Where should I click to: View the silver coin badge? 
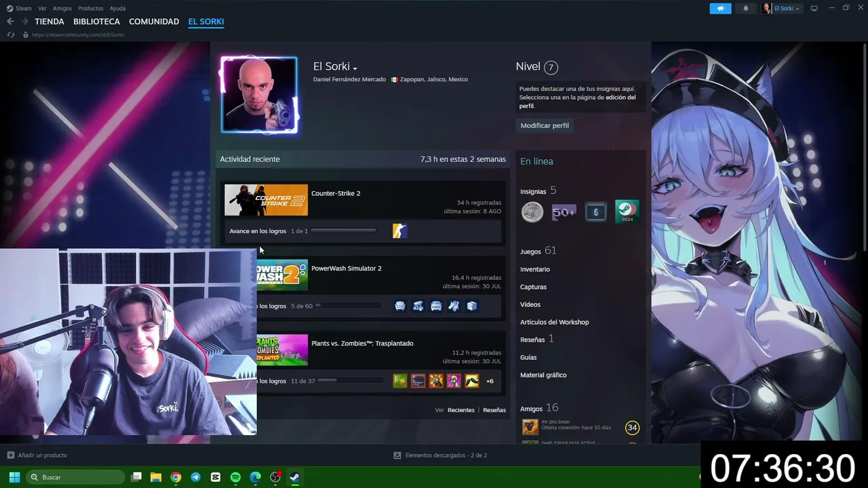(532, 212)
